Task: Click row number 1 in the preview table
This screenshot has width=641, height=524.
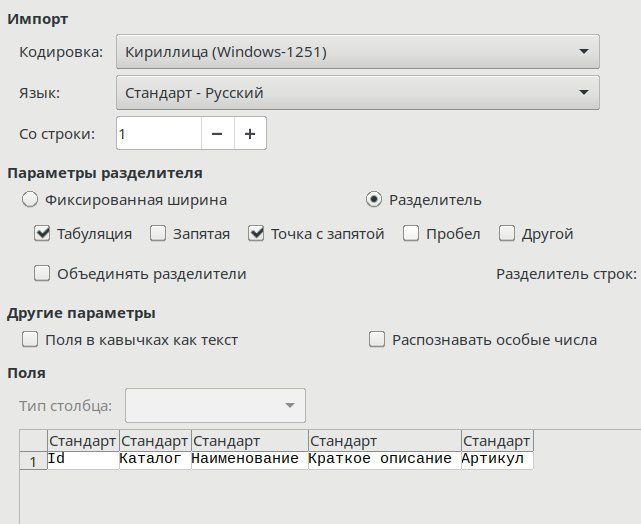Action: coord(33,461)
